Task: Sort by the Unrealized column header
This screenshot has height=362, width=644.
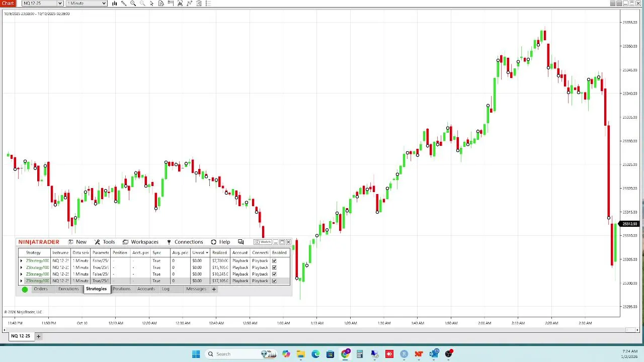Action: pyautogui.click(x=200, y=252)
